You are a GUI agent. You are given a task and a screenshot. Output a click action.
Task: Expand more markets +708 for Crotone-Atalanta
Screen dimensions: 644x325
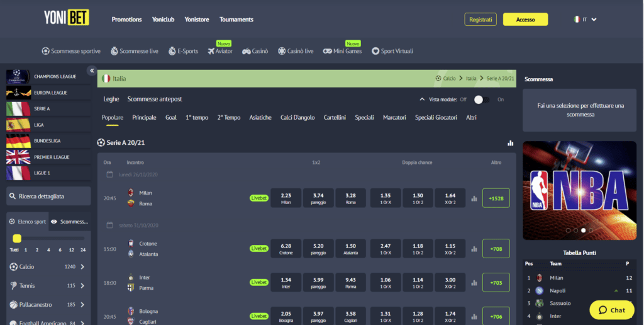tap(496, 249)
